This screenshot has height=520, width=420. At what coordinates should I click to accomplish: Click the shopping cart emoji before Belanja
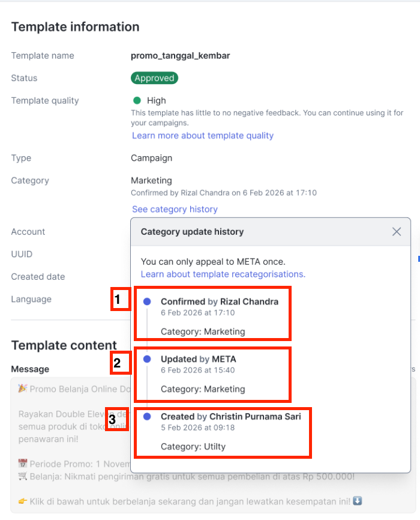tap(23, 477)
